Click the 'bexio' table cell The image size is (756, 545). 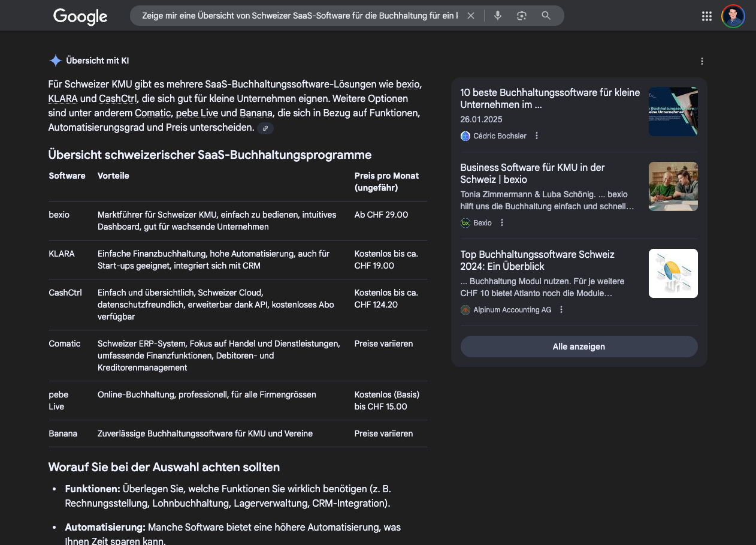point(59,215)
